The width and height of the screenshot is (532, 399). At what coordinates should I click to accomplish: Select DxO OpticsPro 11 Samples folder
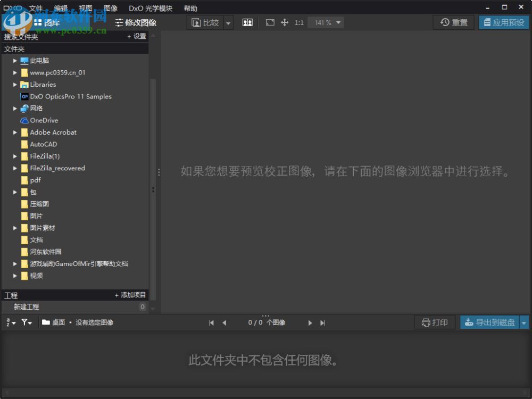pos(70,96)
